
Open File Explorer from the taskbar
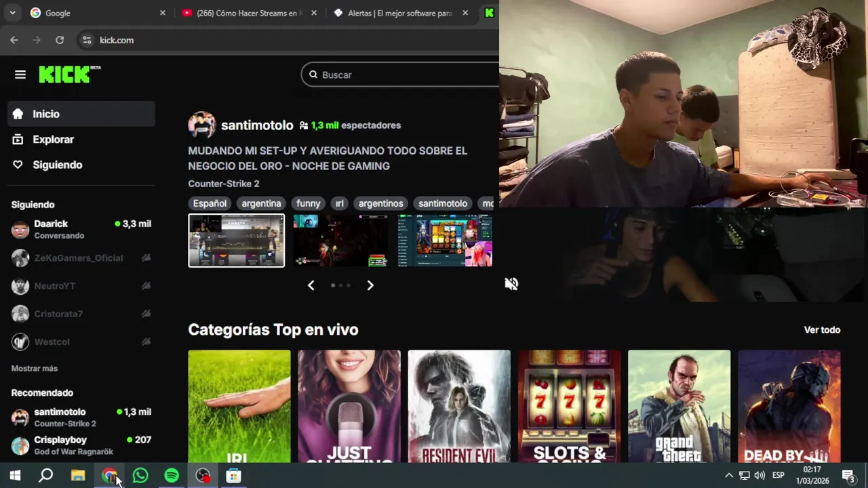pos(78,476)
